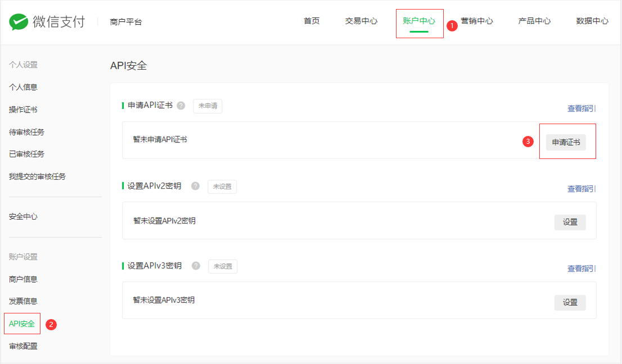Open 已审核任务 in sidebar
The width and height of the screenshot is (622, 364).
pos(26,154)
